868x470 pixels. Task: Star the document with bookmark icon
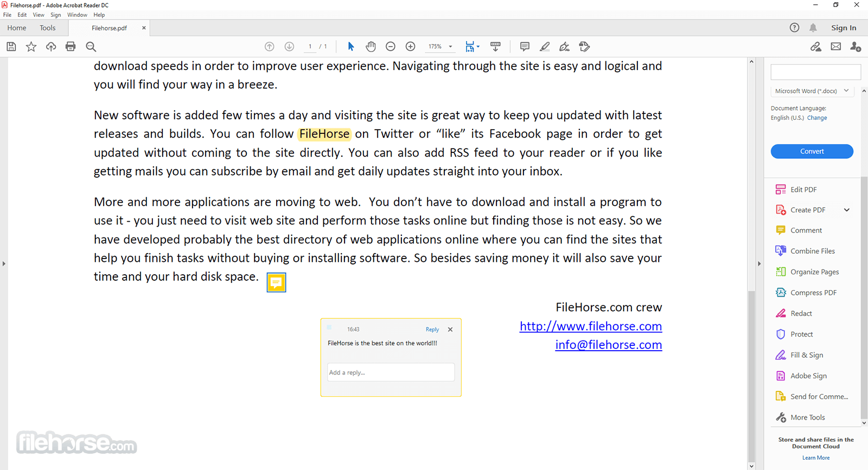click(x=31, y=47)
